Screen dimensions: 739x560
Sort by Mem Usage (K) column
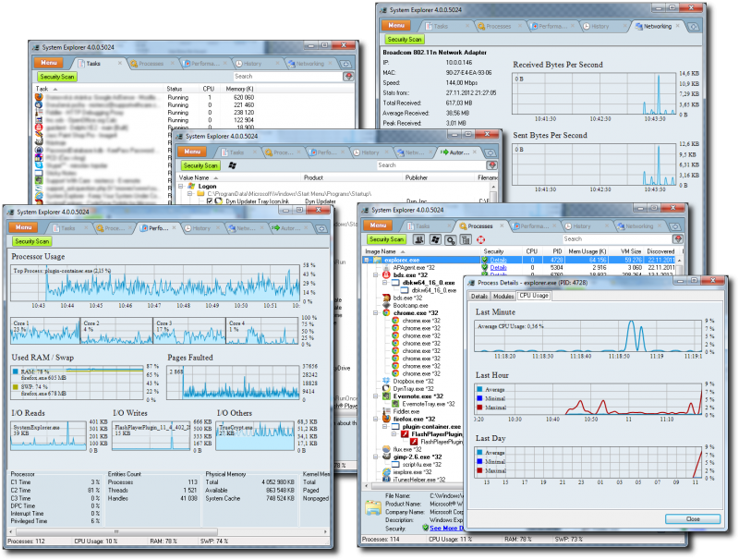click(587, 251)
